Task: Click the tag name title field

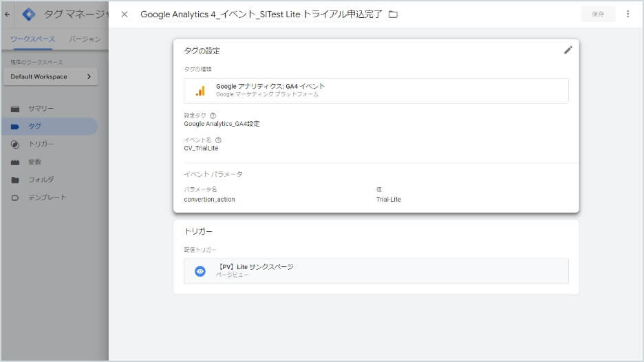Action: [261, 14]
